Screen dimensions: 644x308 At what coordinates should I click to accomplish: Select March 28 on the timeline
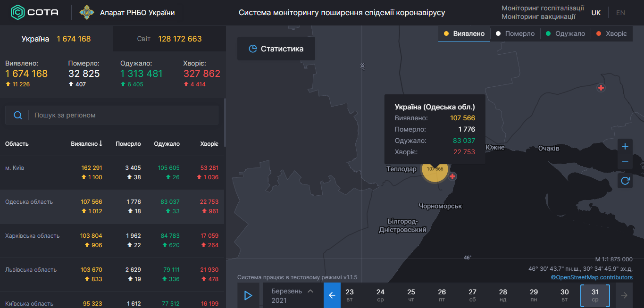(503, 295)
